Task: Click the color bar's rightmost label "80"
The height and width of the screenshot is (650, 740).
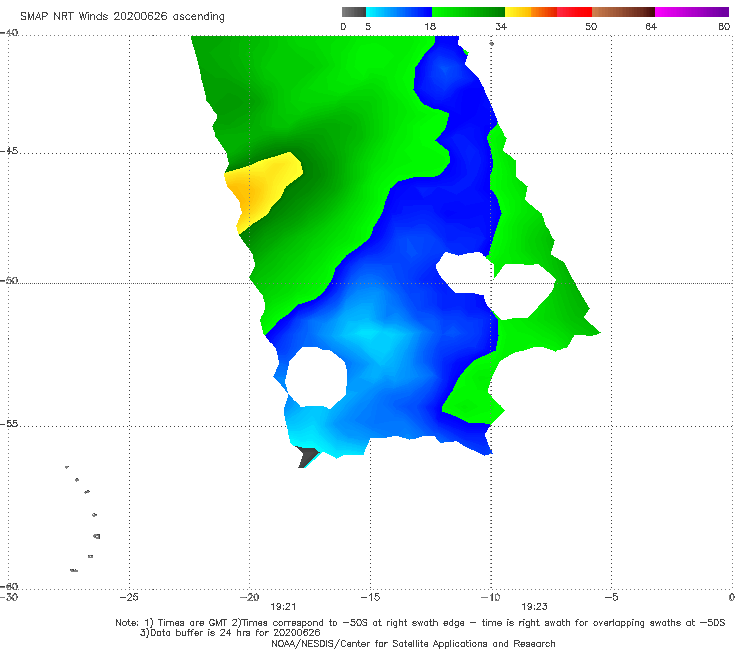Action: point(724,26)
